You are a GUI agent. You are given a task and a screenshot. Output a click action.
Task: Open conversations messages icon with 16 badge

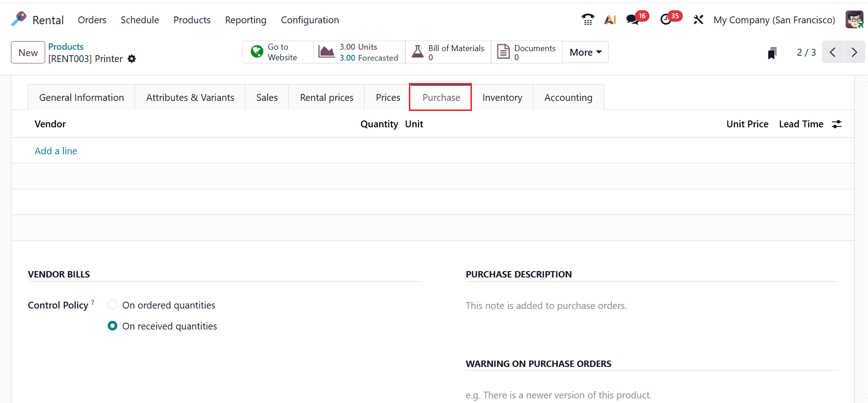click(x=637, y=19)
